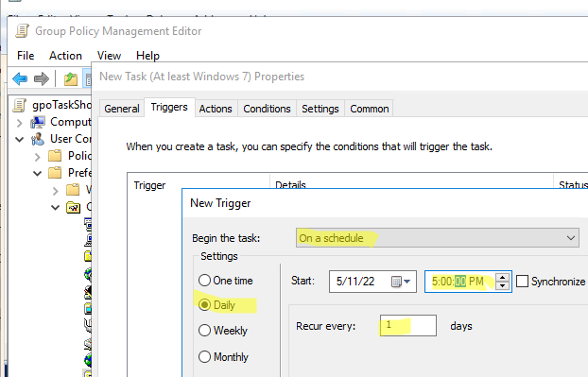
Task: Switch to the Settings tab
Action: pyautogui.click(x=320, y=109)
